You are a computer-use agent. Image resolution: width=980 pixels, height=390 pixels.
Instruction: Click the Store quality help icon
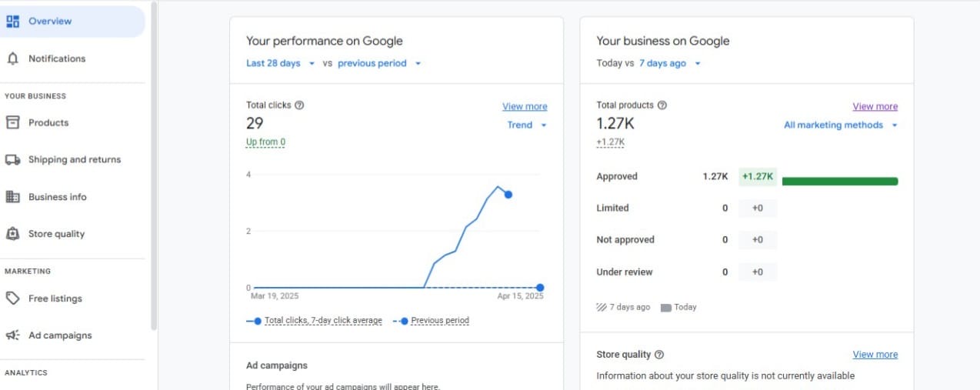coord(659,355)
